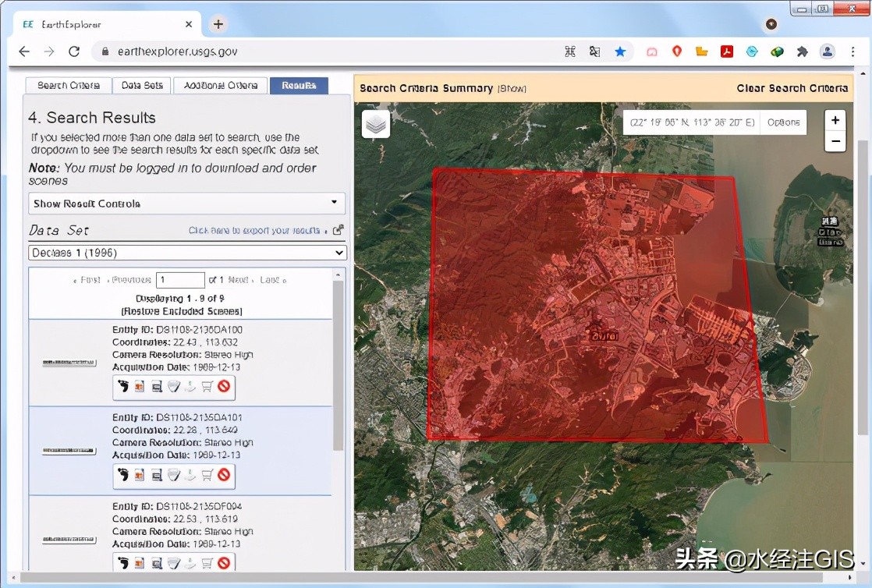Expand the Show Result Controls dropdown
The image size is (872, 588).
[187, 204]
